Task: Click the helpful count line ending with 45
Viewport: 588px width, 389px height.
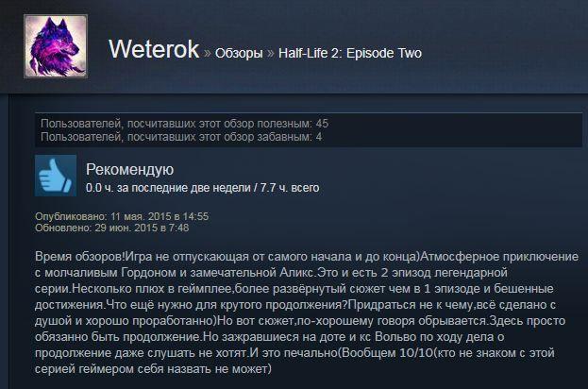Action: click(x=184, y=124)
